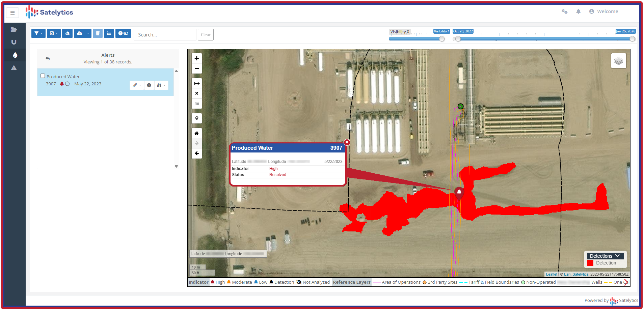Expand the binoculars dropdown on the alert
This screenshot has height=310, width=644.
161,85
